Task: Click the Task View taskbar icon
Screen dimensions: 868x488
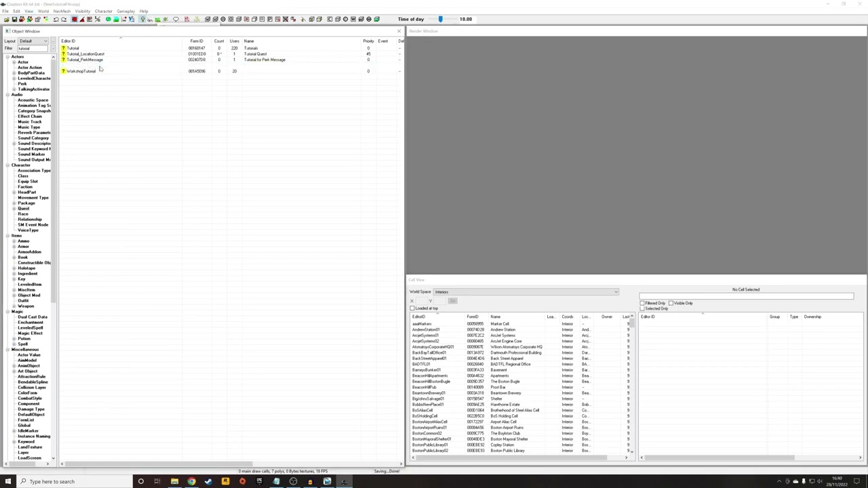Action: (x=157, y=481)
